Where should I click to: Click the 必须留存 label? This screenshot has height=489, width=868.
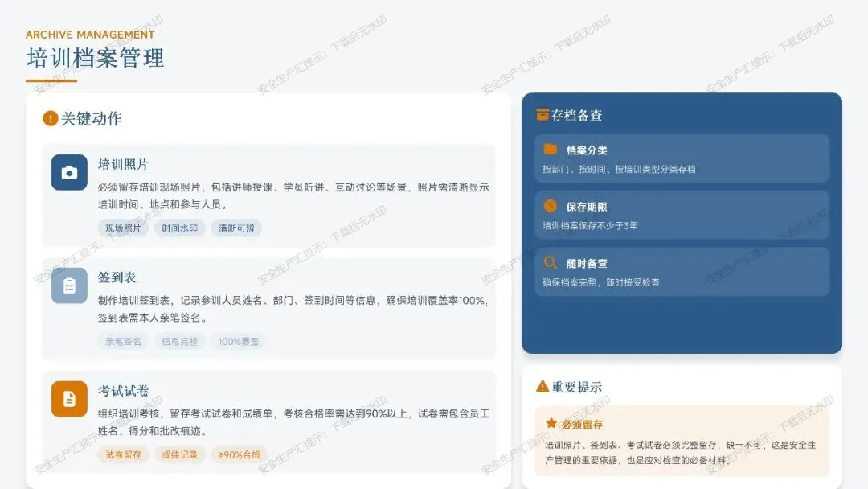(x=583, y=425)
